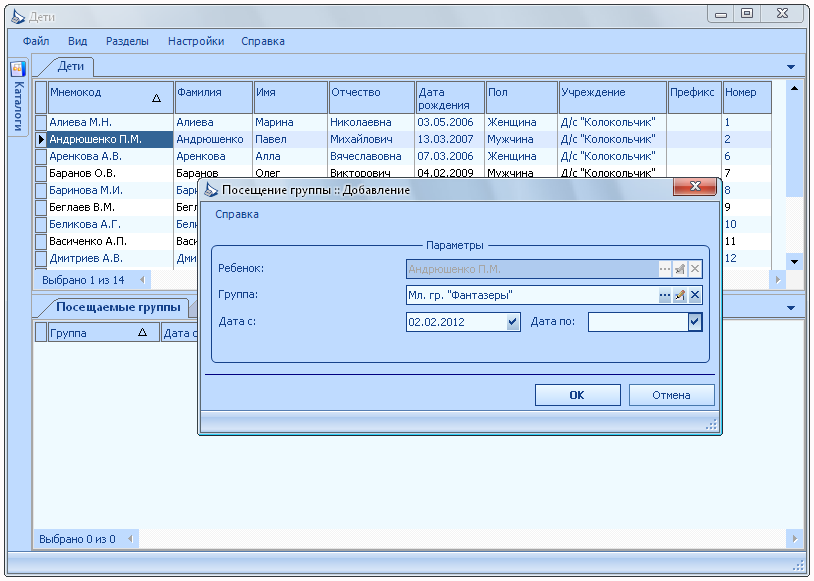Clear the Группа field with X icon
This screenshot has width=814, height=581.
pyautogui.click(x=695, y=295)
